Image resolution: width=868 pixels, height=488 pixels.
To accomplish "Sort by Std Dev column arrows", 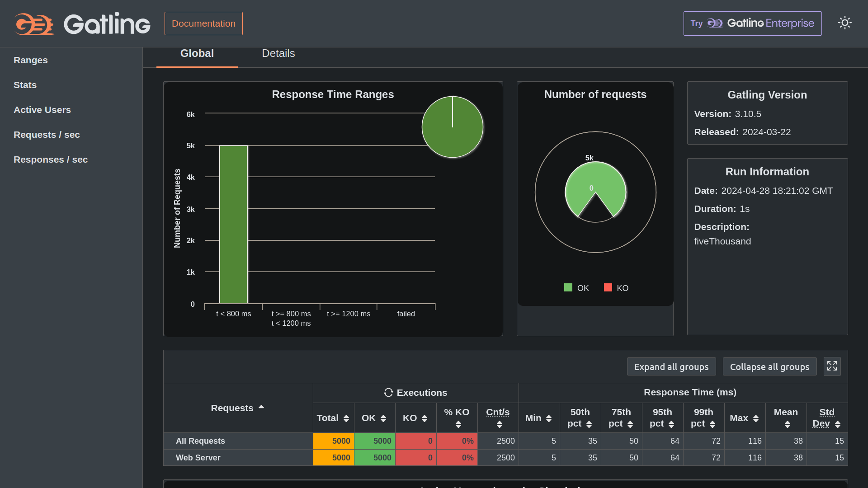I will point(838,424).
